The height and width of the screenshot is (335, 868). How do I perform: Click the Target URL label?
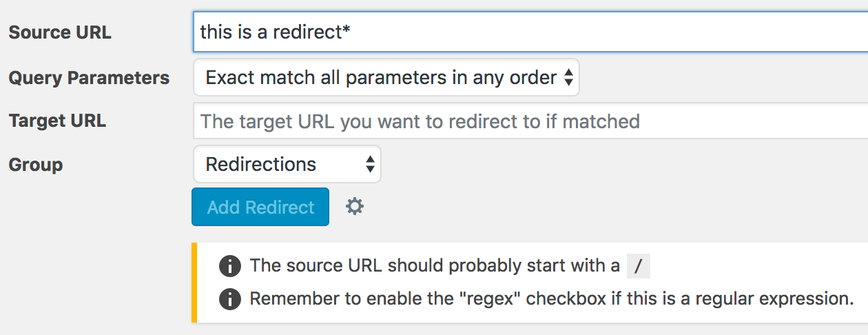coord(57,121)
